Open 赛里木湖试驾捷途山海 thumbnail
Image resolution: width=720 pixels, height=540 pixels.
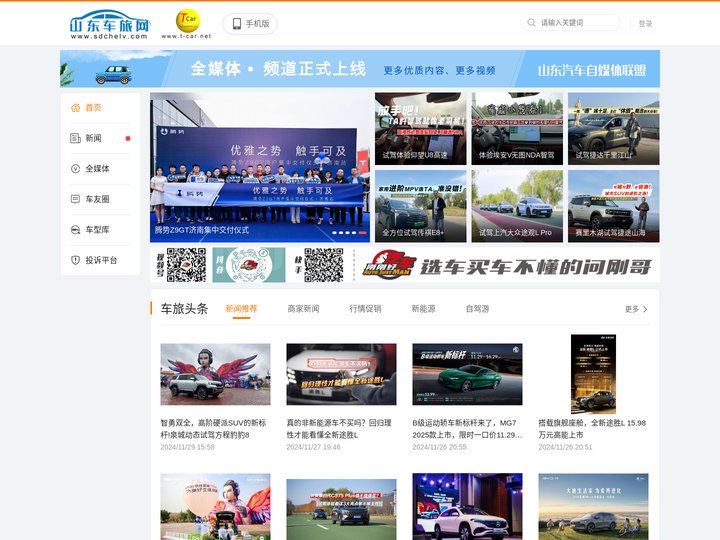[613, 206]
